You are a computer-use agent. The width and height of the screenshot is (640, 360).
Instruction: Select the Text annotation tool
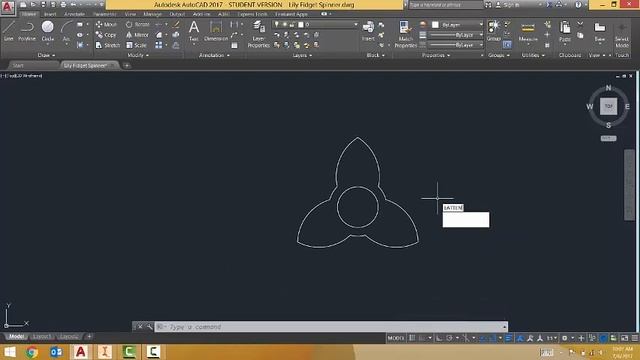click(x=194, y=31)
